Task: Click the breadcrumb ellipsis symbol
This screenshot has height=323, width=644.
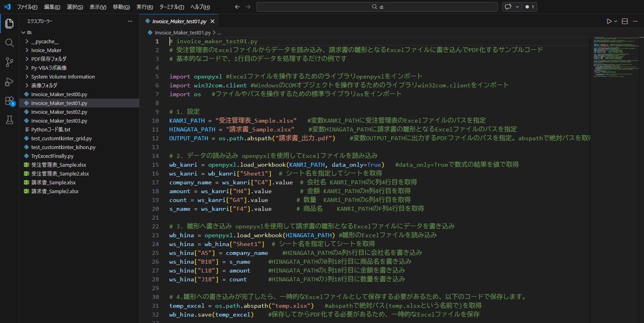Action: [219, 32]
